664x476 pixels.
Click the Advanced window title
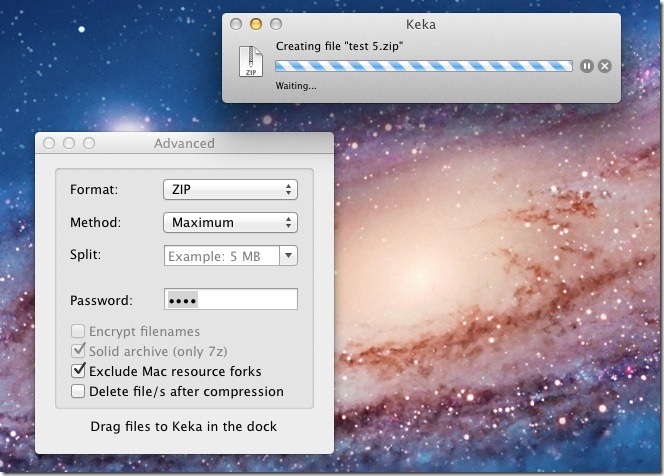tap(184, 143)
